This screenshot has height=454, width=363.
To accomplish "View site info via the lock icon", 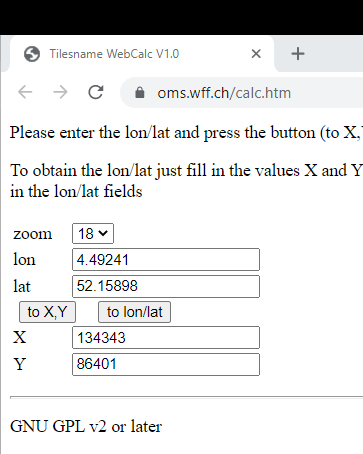I will (140, 93).
